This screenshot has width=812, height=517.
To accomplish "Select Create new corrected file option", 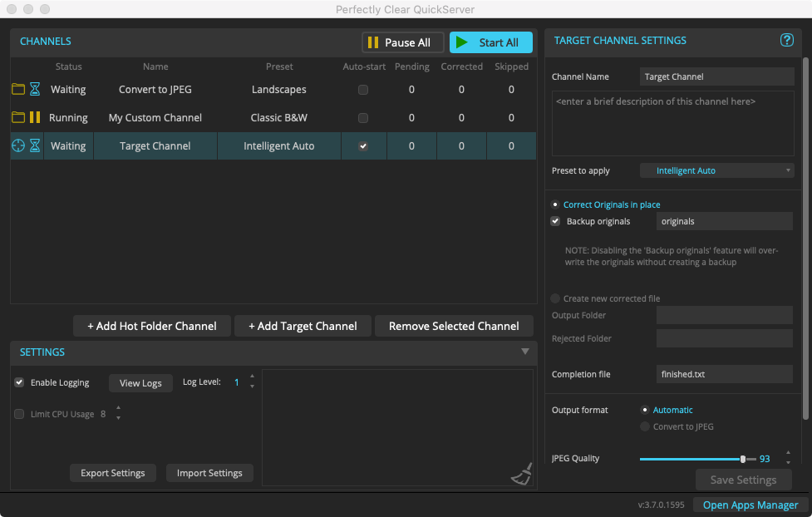I will click(x=555, y=298).
